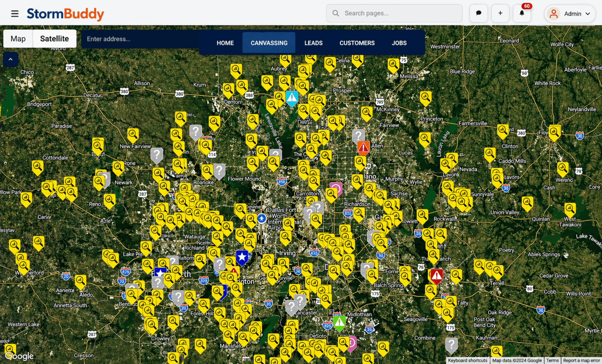
Task: Go to the CUSTOMERS tab
Action: click(x=357, y=43)
